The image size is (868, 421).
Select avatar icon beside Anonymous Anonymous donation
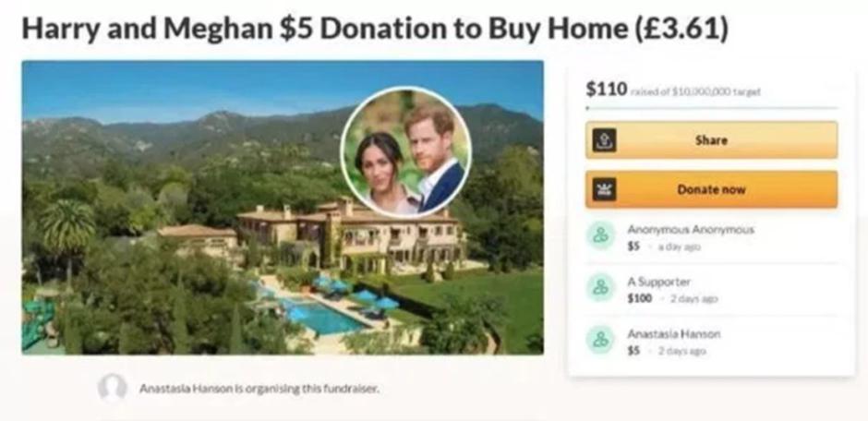[x=601, y=235]
